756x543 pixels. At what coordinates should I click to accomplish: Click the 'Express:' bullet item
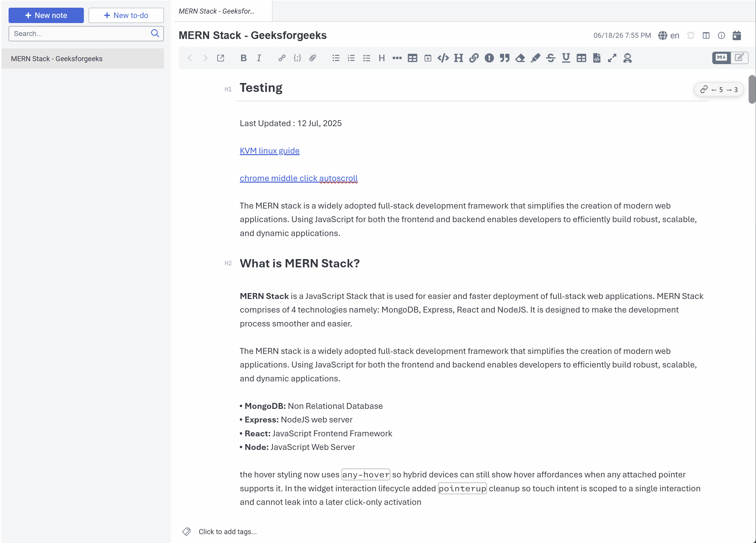(296, 420)
